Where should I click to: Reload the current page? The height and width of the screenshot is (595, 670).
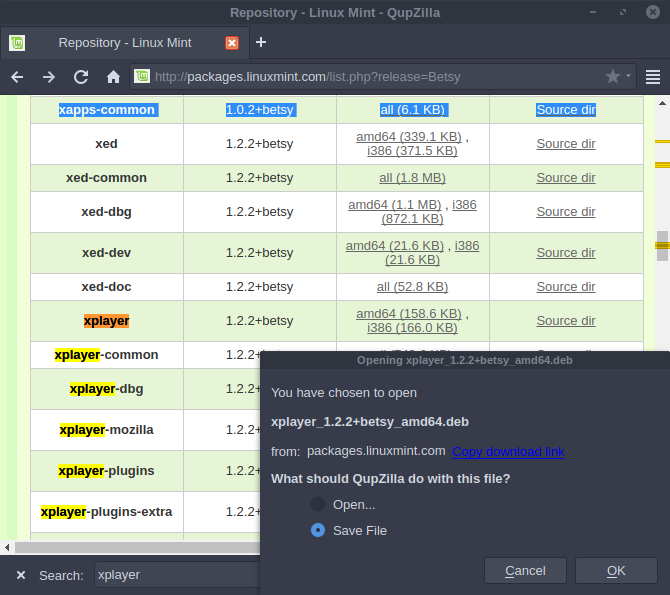(81, 77)
